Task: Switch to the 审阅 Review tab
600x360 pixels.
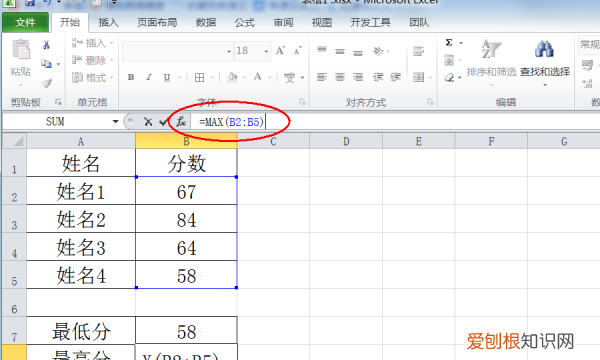Action: coord(283,23)
